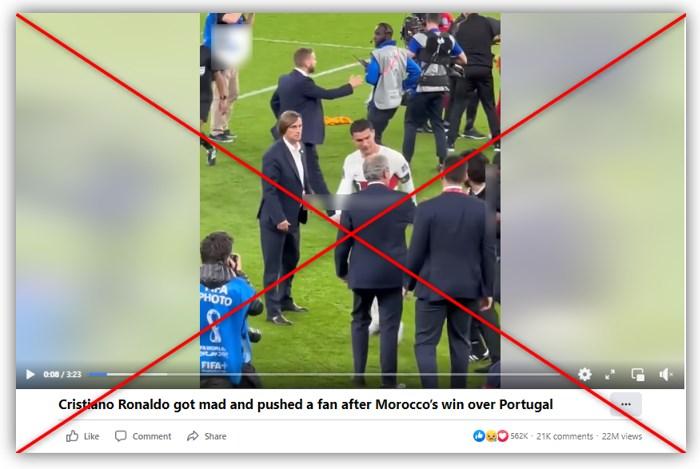Open the three-dot post options menu
This screenshot has height=469, width=700.
[626, 404]
